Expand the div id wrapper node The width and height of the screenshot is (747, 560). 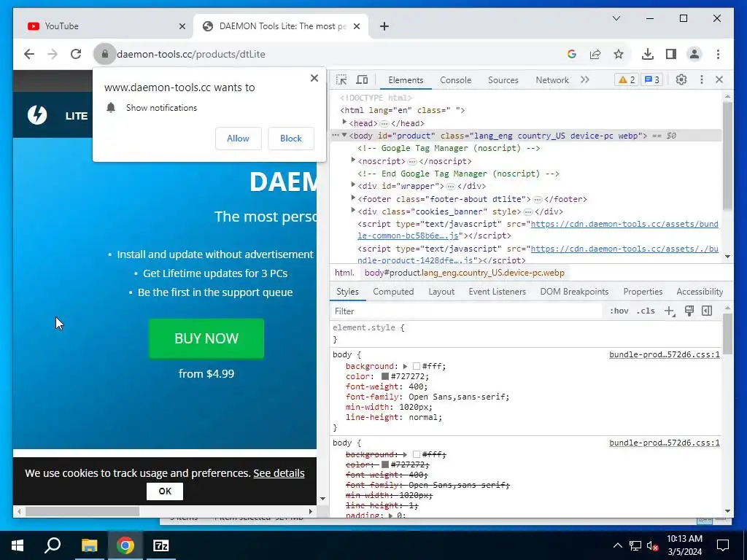[353, 184]
